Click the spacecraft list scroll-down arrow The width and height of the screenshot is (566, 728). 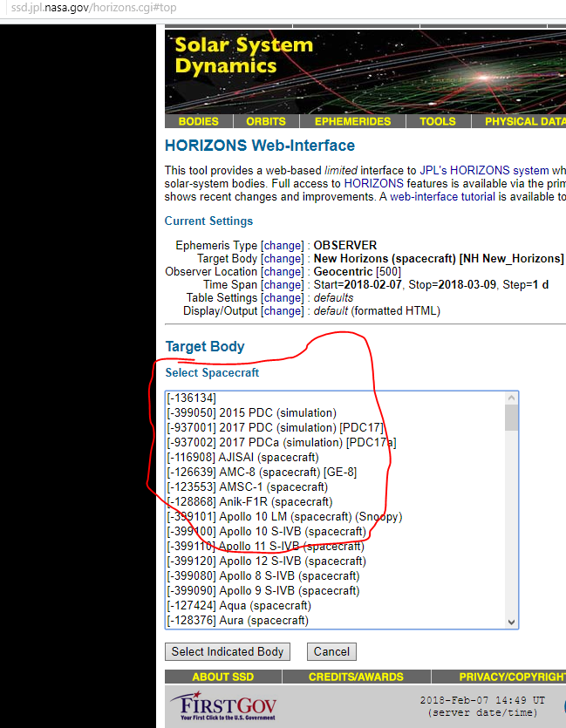(512, 622)
